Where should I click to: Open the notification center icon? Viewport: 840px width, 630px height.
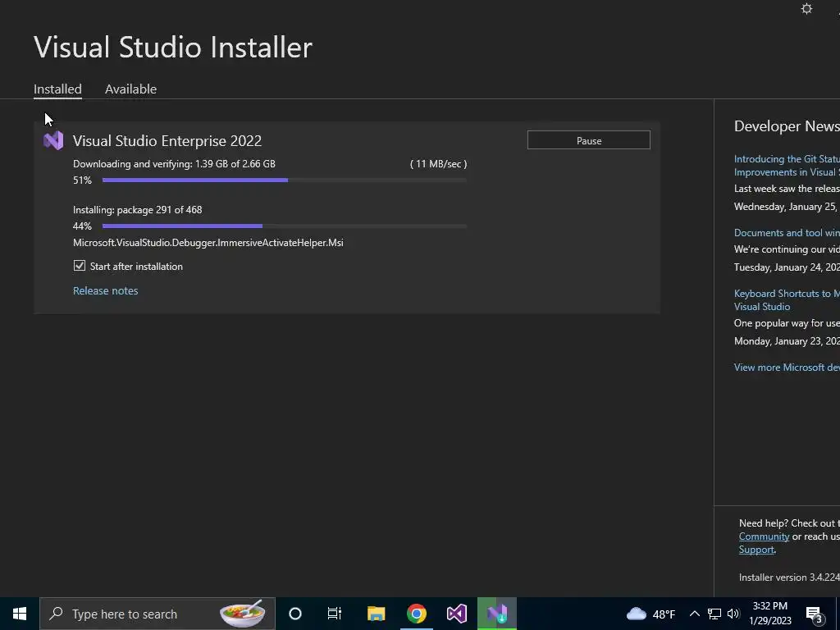tap(815, 614)
